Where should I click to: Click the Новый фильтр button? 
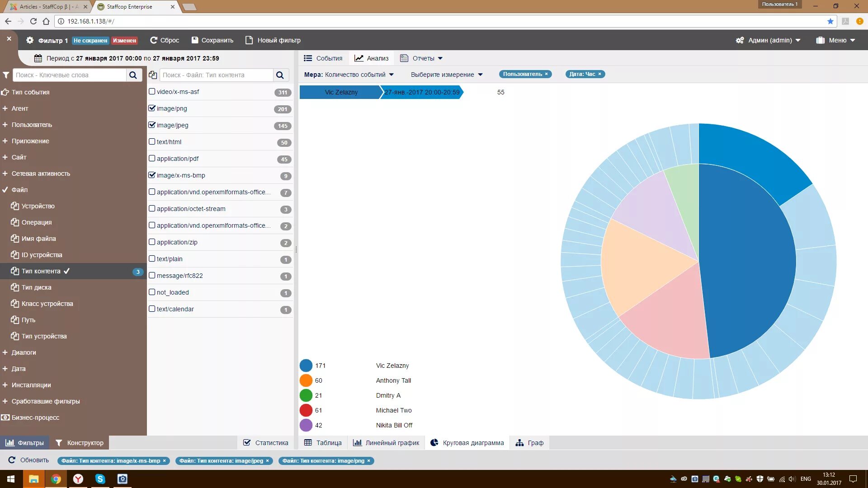(273, 40)
